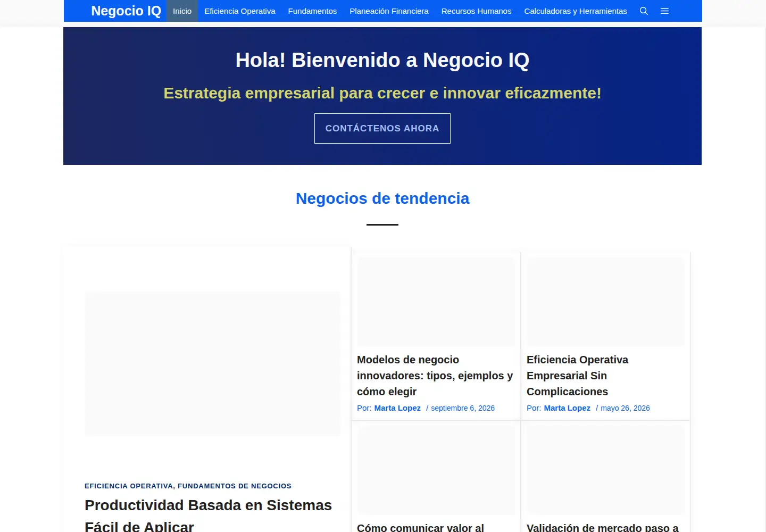Open Planeación Financiera menu item

pyautogui.click(x=389, y=11)
